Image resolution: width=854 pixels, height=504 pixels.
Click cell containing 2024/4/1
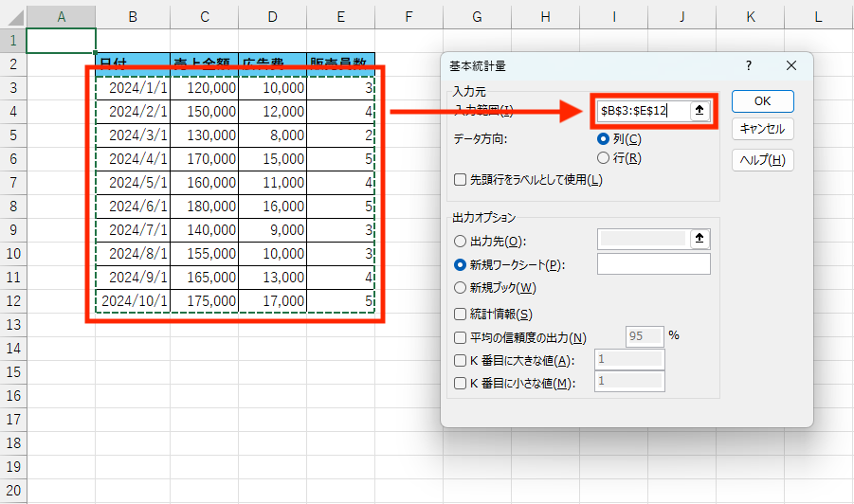click(x=133, y=159)
